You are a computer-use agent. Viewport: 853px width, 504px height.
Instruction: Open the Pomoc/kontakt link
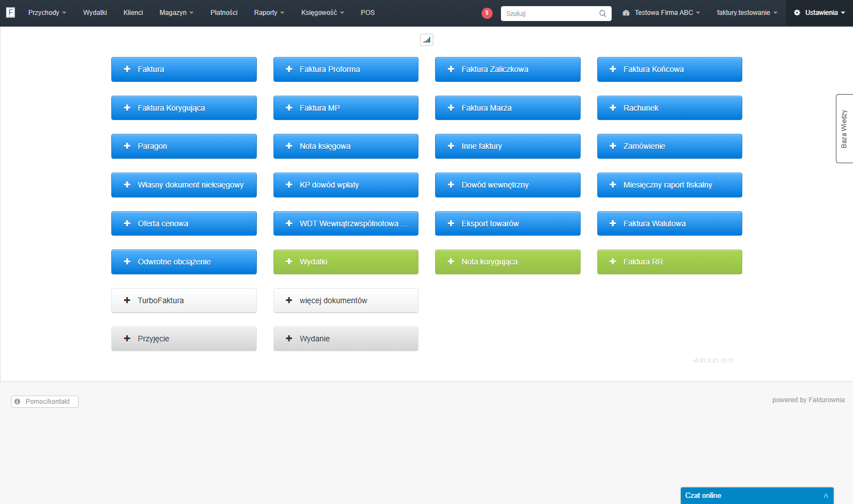[45, 402]
